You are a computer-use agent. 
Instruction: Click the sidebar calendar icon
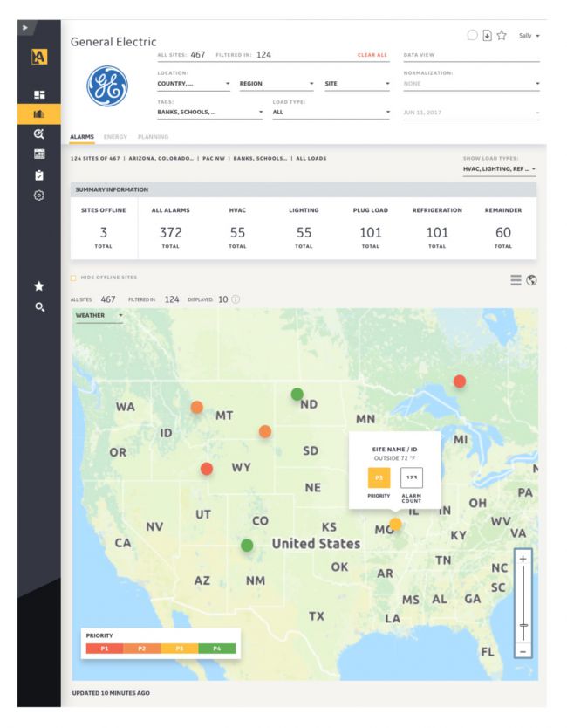click(39, 154)
